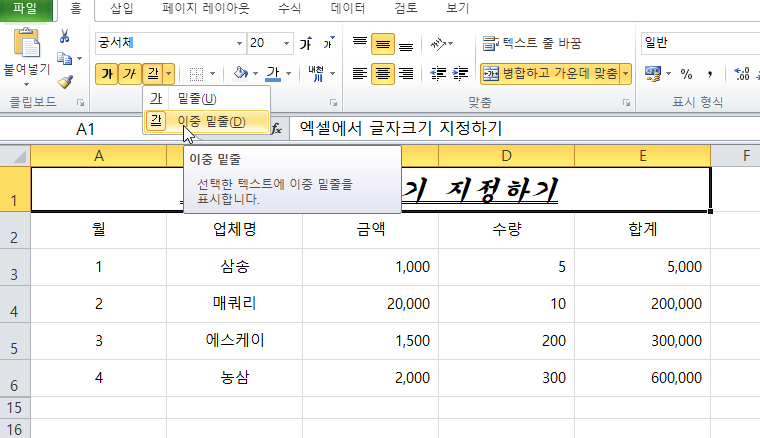This screenshot has height=438, width=760.
Task: Click the bottom vertical align icon
Action: coord(406,45)
